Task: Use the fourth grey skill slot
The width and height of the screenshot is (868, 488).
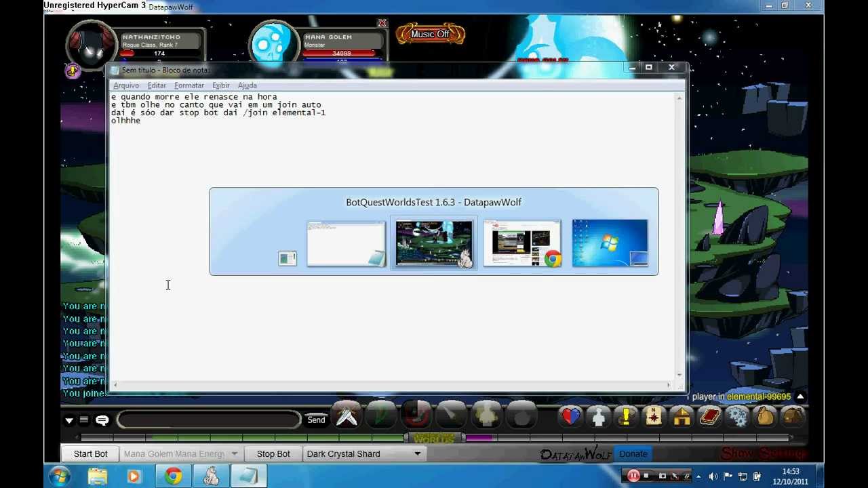Action: pos(451,416)
